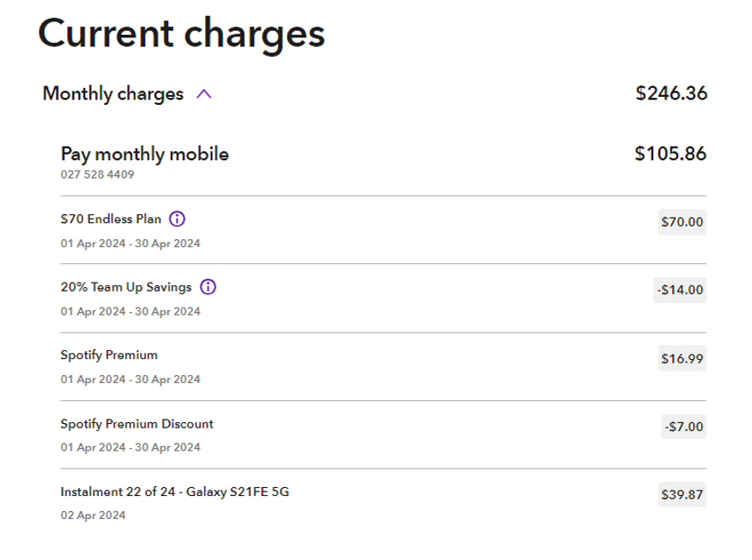Select the $246.36 monthly total
The image size is (752, 560).
[x=671, y=93]
